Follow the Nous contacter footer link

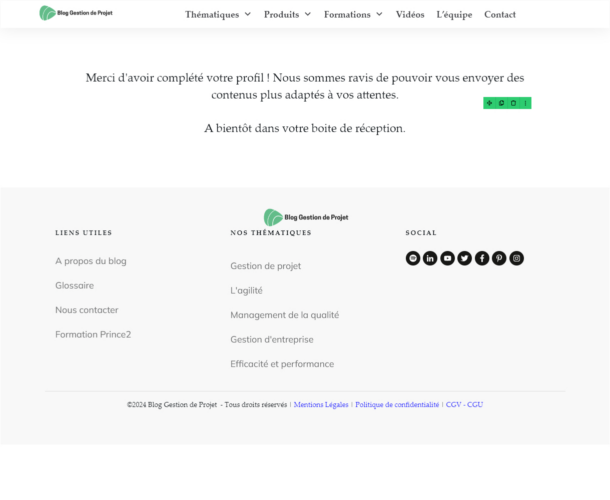pyautogui.click(x=87, y=310)
